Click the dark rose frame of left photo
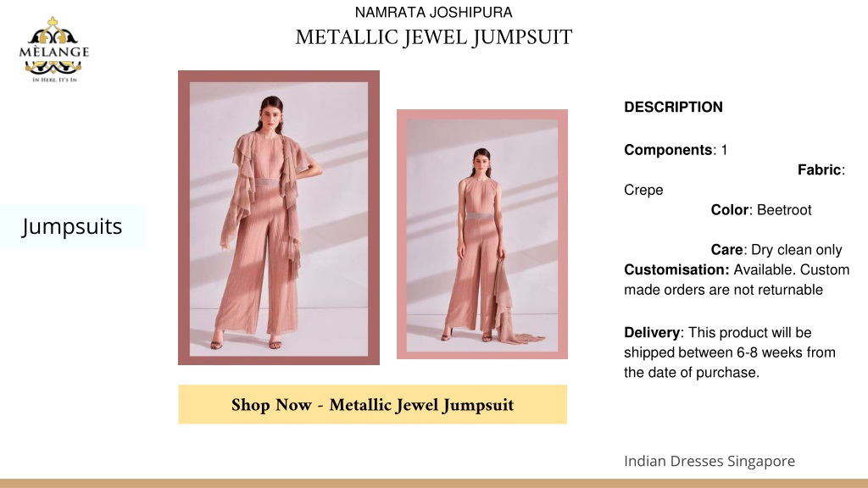This screenshot has height=488, width=868. coord(184,218)
